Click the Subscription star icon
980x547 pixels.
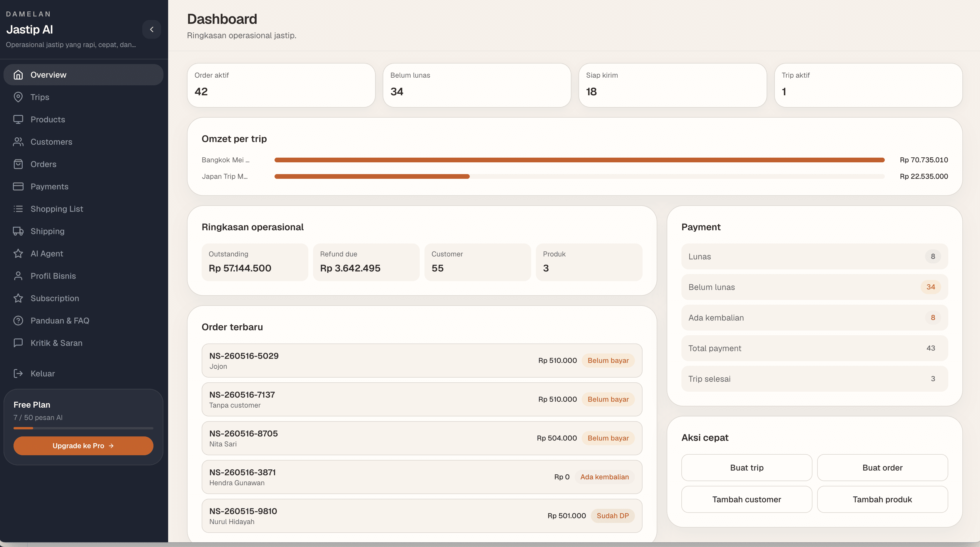pos(18,298)
